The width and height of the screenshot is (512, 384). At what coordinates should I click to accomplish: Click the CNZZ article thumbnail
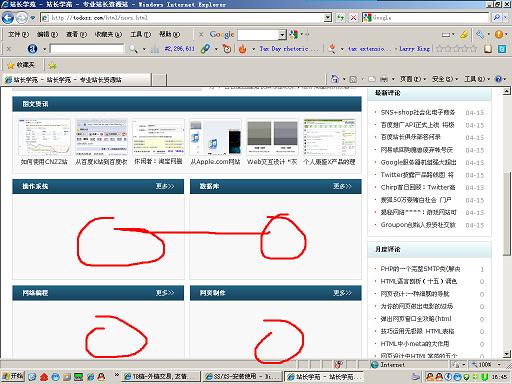[44, 137]
